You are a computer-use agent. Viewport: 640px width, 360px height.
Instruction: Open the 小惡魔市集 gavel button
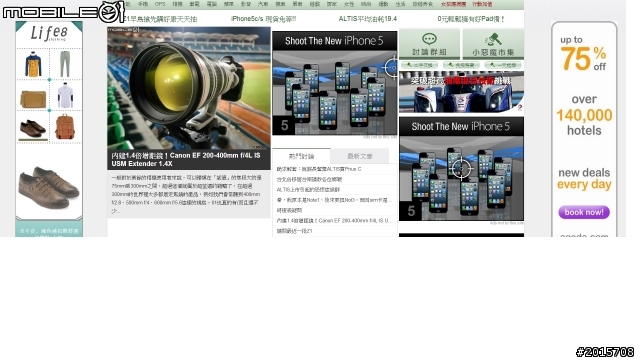[493, 44]
